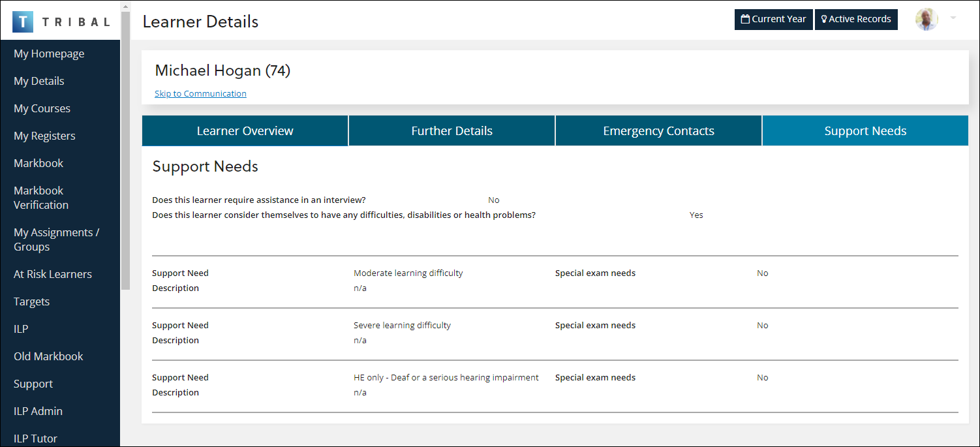This screenshot has height=447, width=980.
Task: Click the user profile avatar
Action: pos(926,20)
